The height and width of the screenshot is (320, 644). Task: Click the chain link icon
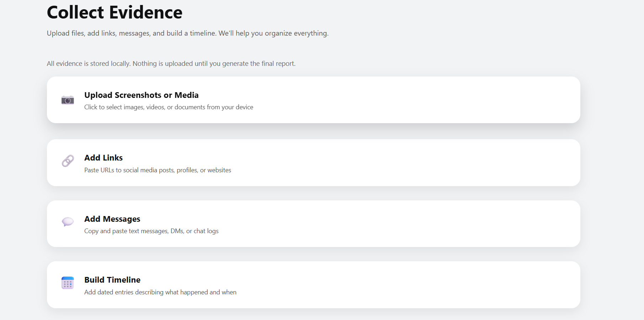click(x=68, y=161)
